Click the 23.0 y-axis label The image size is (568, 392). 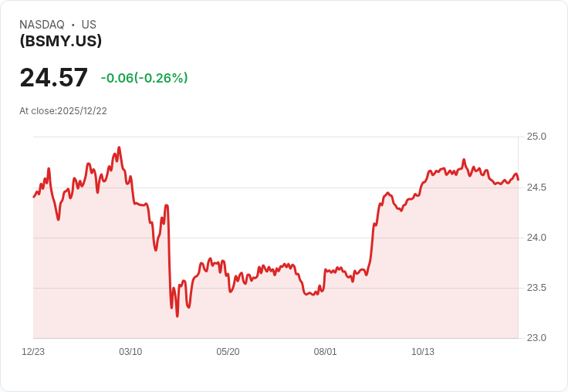point(536,338)
